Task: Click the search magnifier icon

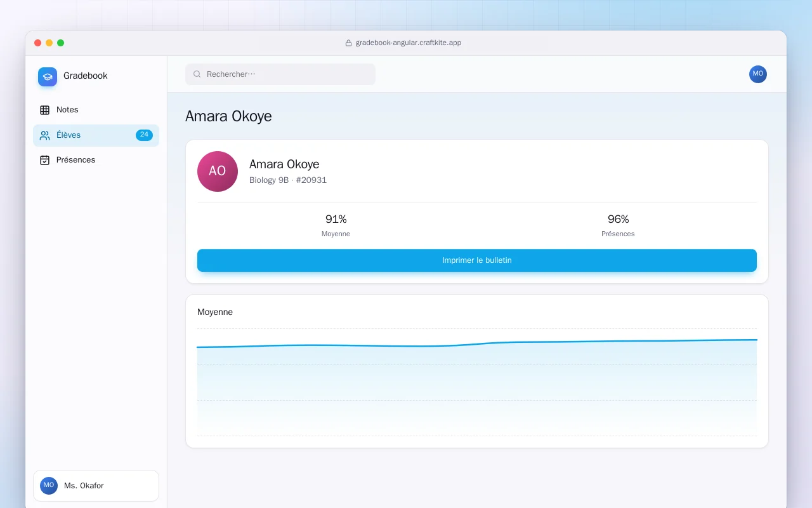Action: click(197, 74)
